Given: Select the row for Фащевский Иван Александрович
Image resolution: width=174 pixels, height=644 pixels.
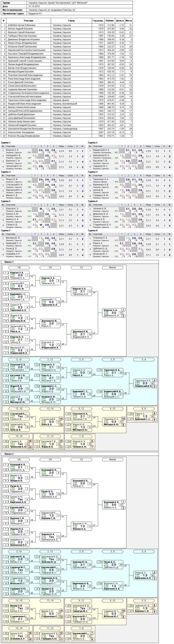Looking at the screenshot, I should point(67,104).
